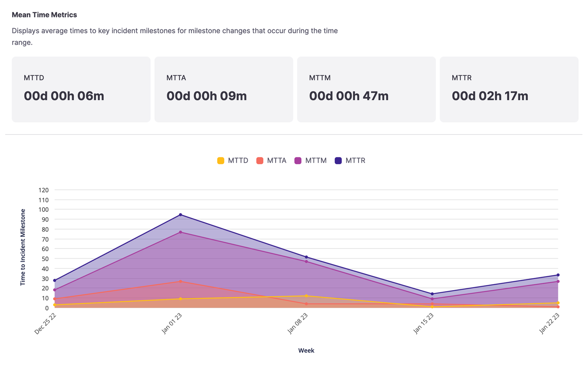Select the MTTD 00d 00h 06m card
This screenshot has width=588, height=368.
pyautogui.click(x=81, y=89)
